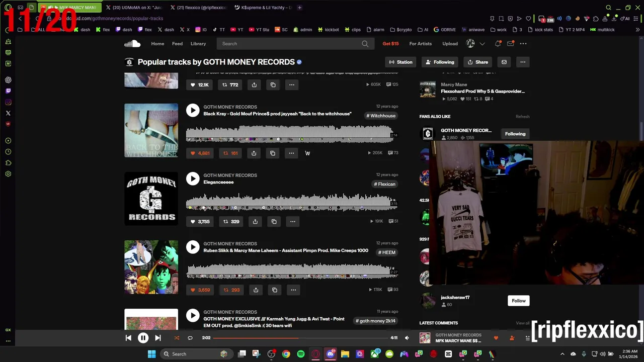
Task: Seek in the Eleganceeeee waveform
Action: tap(292, 202)
